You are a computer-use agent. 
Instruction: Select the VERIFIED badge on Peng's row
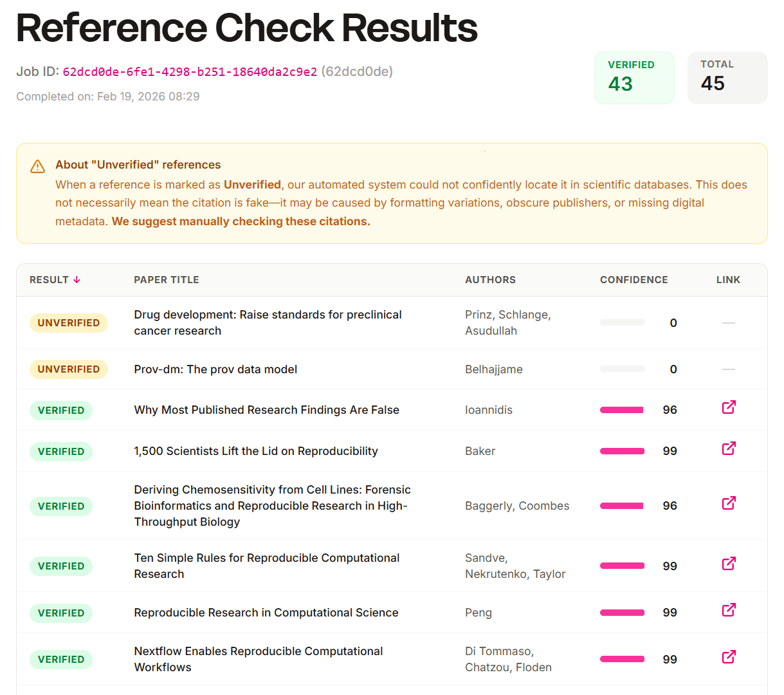coord(60,613)
